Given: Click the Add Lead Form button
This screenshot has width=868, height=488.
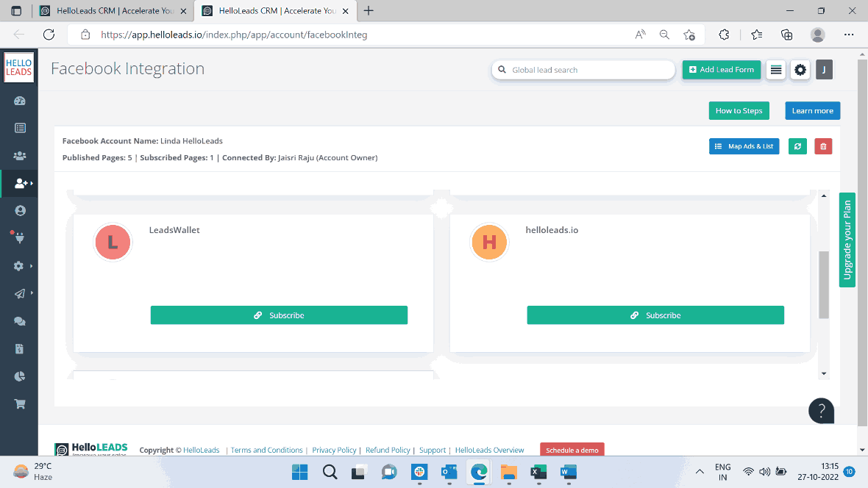Looking at the screenshot, I should point(722,70).
